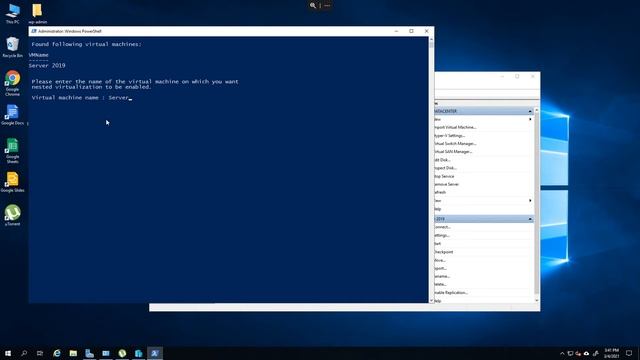The height and width of the screenshot is (360, 640).
Task: Open the Google Slides desktop shortcut
Action: tap(13, 182)
